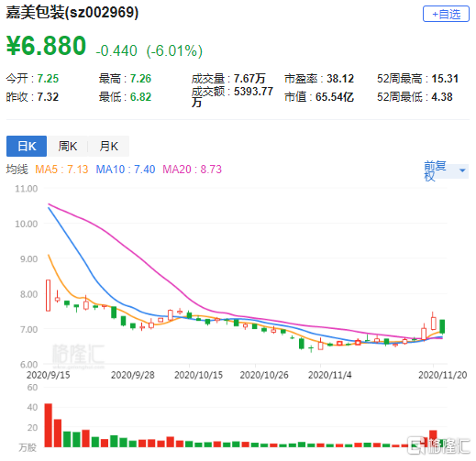
Task: Click the second-tallest red volume bar, second from left
Action: click(58, 434)
